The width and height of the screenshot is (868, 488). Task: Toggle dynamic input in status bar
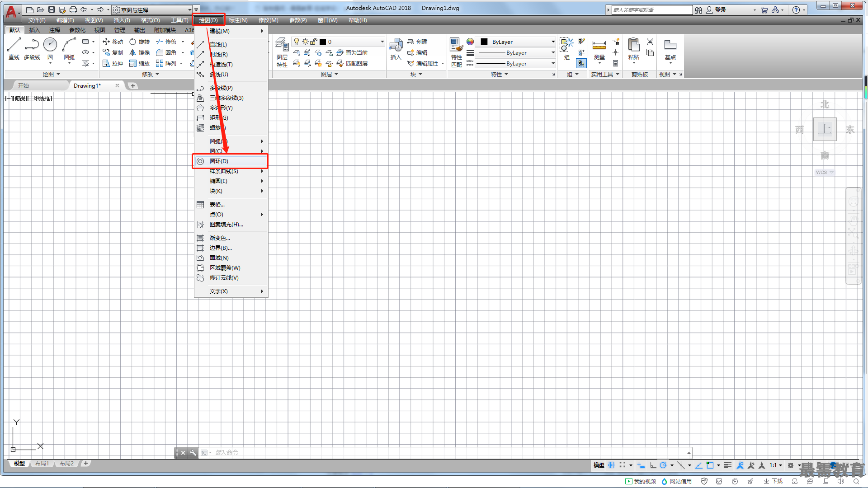641,465
